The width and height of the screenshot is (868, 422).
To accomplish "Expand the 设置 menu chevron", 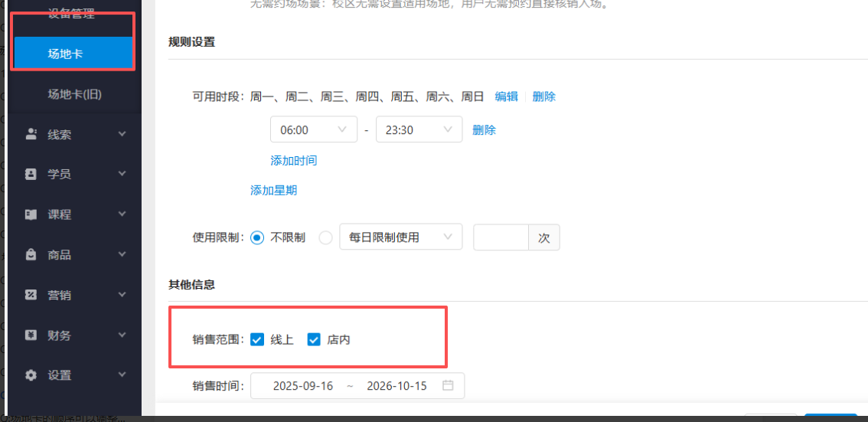I will coord(122,375).
